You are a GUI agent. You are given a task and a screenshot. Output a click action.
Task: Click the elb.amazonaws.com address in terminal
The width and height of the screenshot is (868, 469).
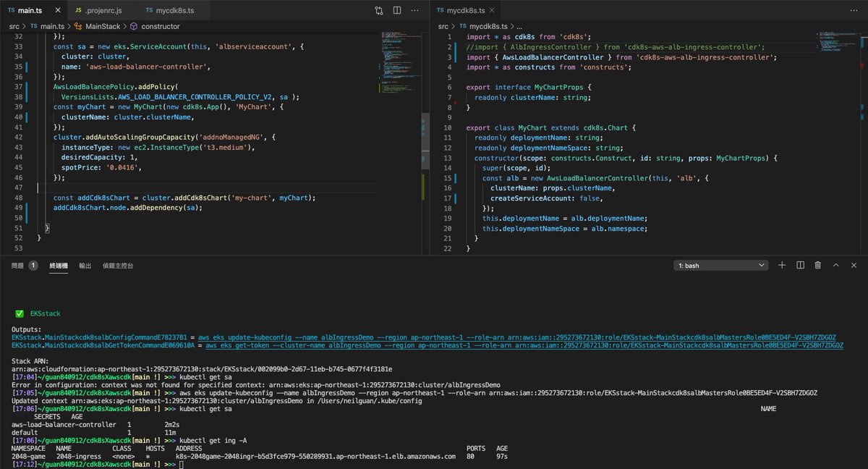316,456
